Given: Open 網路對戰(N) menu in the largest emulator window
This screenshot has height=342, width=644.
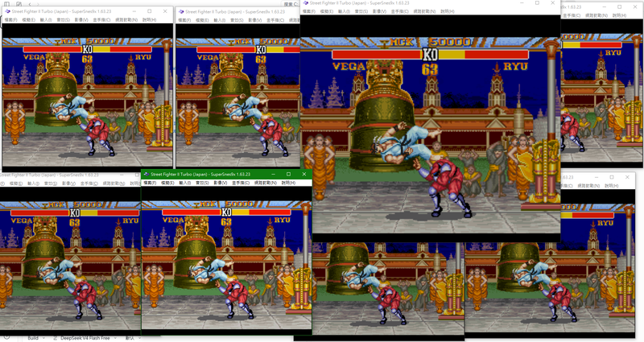Looking at the screenshot, I should click(x=424, y=11).
